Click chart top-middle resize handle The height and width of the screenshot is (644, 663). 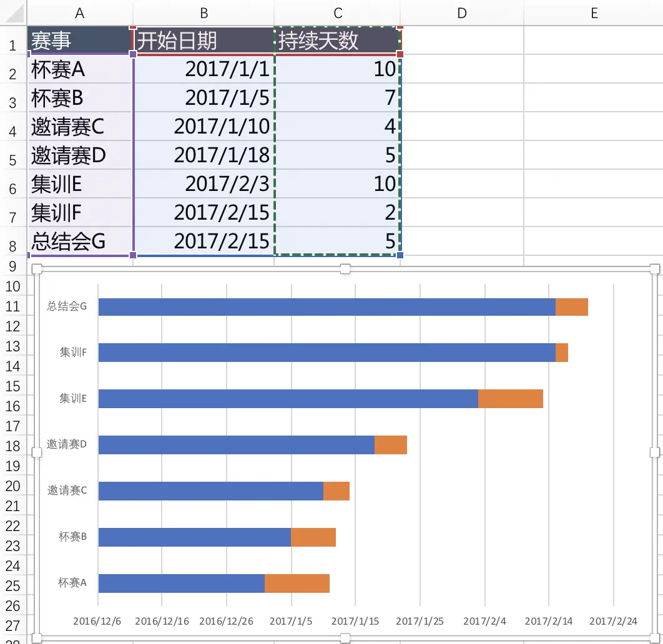(x=345, y=269)
